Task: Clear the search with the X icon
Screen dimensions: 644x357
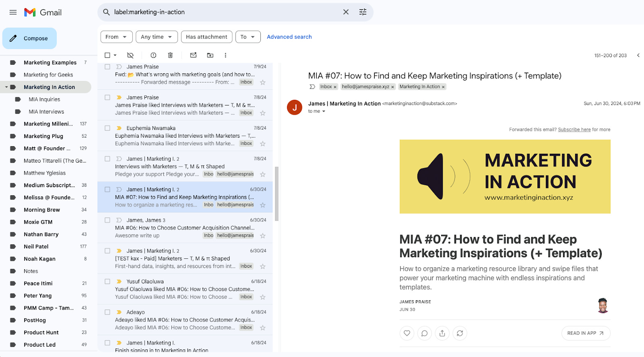Action: coord(346,12)
